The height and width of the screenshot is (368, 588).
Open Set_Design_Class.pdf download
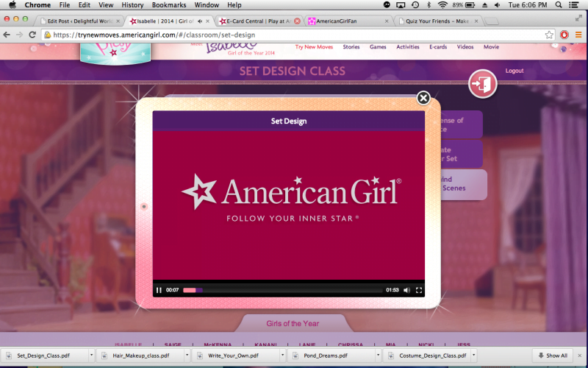[x=43, y=355]
